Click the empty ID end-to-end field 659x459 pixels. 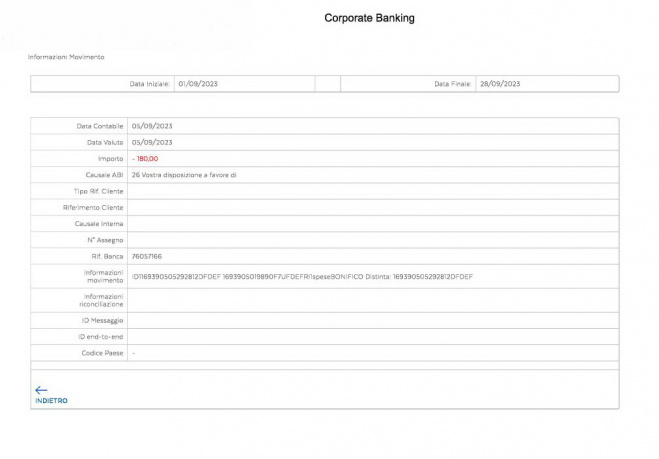point(370,337)
